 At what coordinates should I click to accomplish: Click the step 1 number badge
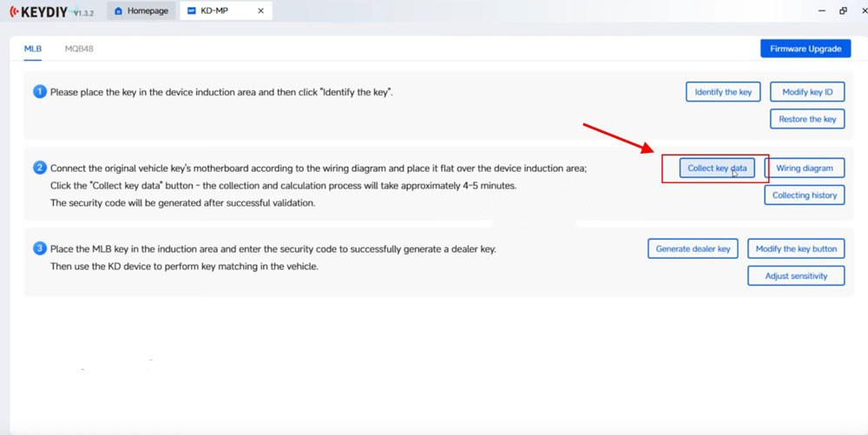(40, 91)
